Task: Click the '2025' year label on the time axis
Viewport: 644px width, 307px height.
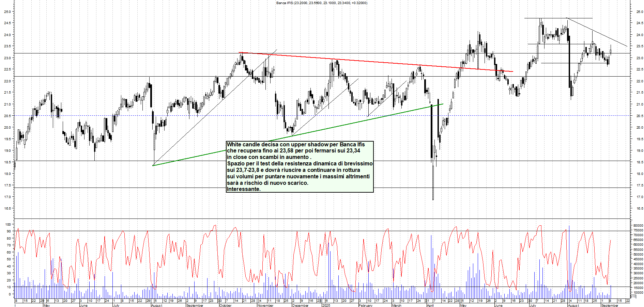Action: tap(326, 305)
